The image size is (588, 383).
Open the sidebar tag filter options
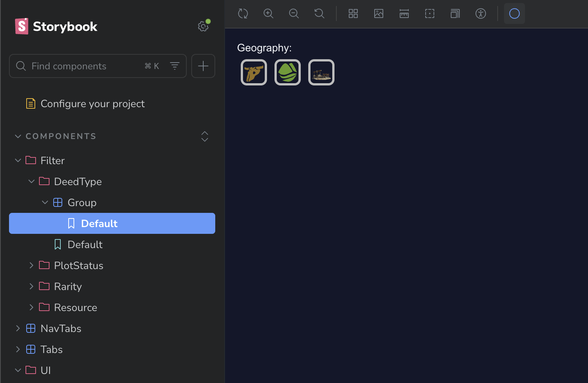(175, 66)
